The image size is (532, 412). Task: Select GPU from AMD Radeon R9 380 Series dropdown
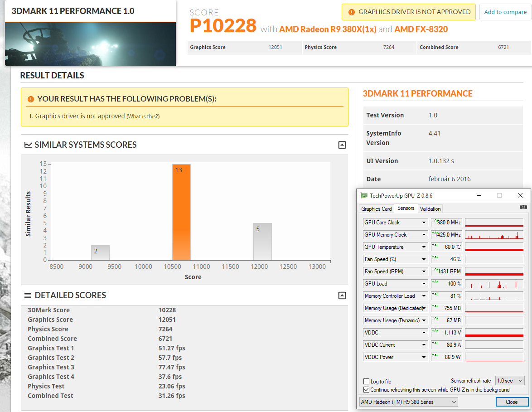[408, 402]
